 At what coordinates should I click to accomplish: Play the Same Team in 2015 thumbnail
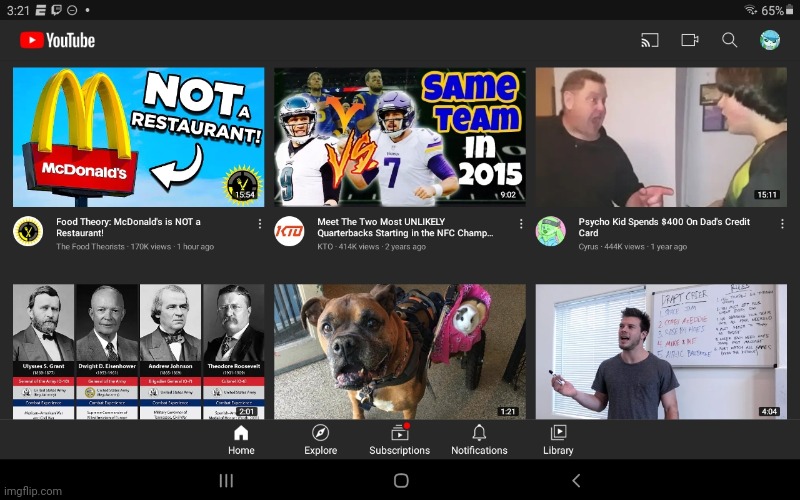pyautogui.click(x=399, y=137)
